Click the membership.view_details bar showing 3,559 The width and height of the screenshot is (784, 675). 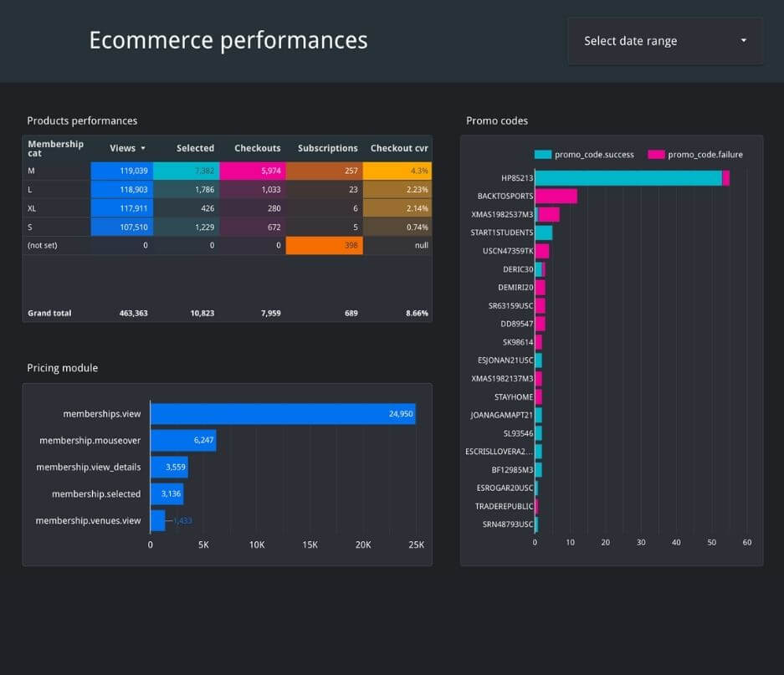169,467
